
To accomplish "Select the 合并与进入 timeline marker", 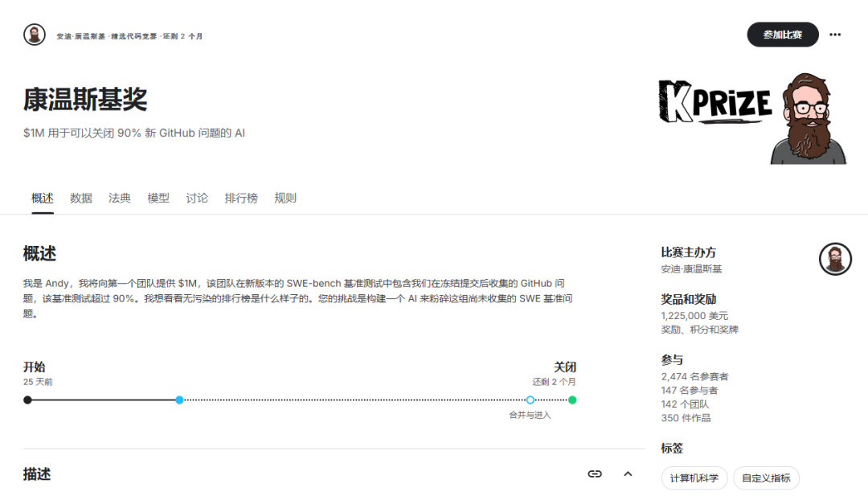I will click(530, 400).
